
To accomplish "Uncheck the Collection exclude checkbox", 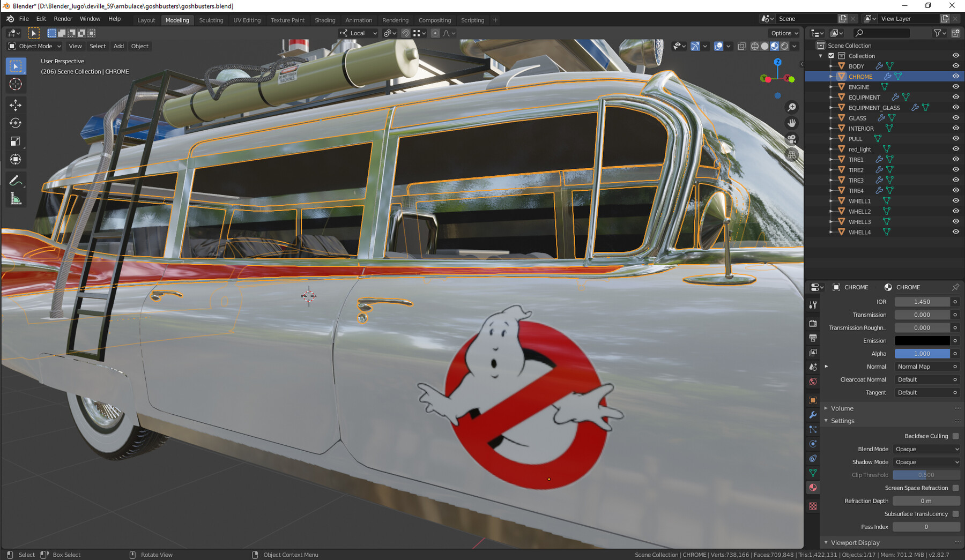I will pyautogui.click(x=831, y=56).
